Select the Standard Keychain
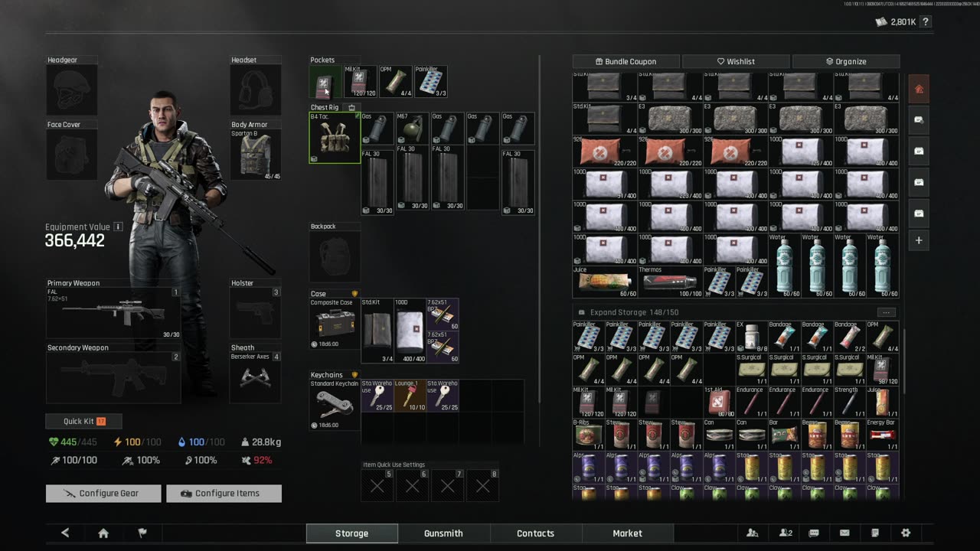The image size is (980, 551). (335, 405)
